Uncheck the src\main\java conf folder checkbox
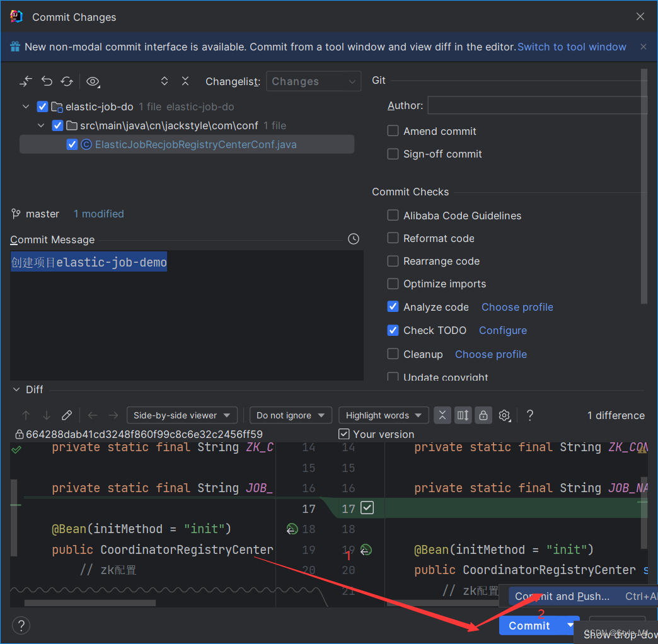658x644 pixels. (57, 125)
